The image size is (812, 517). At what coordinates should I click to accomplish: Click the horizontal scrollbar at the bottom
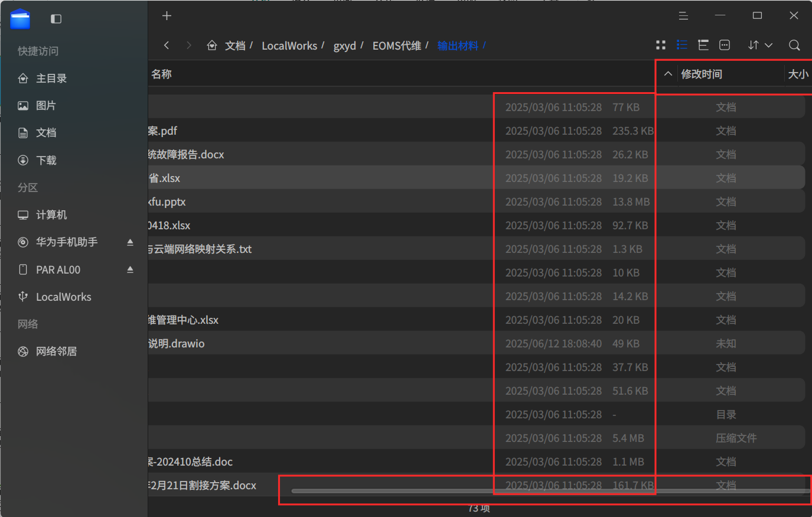(550, 491)
